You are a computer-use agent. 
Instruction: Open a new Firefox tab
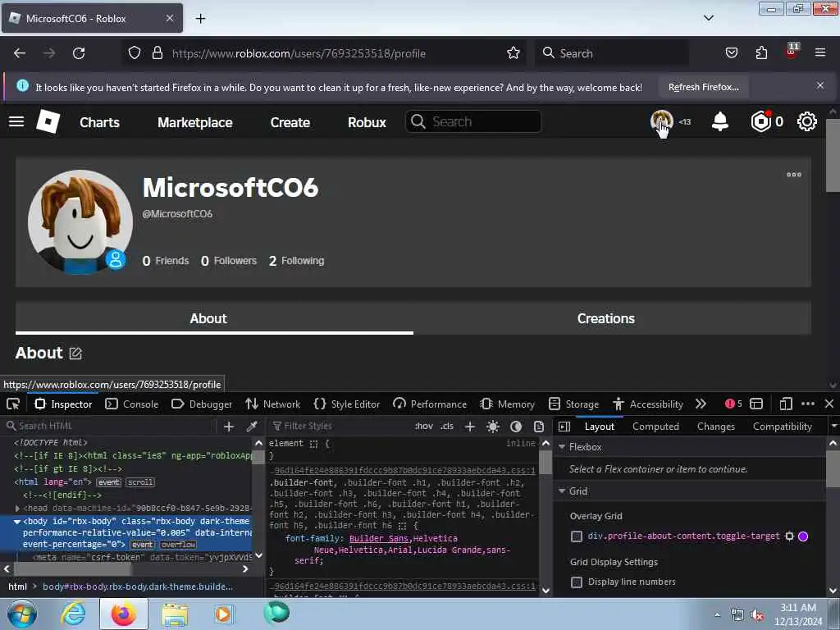point(200,19)
